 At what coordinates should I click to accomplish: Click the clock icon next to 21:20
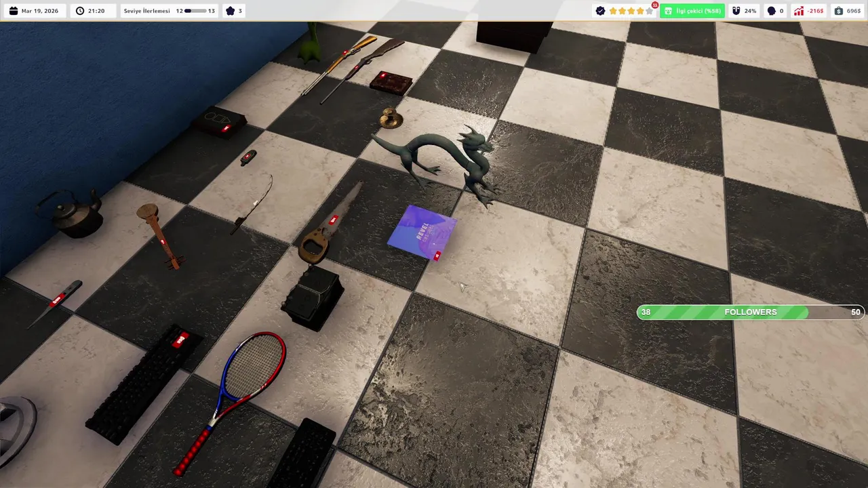pos(80,11)
